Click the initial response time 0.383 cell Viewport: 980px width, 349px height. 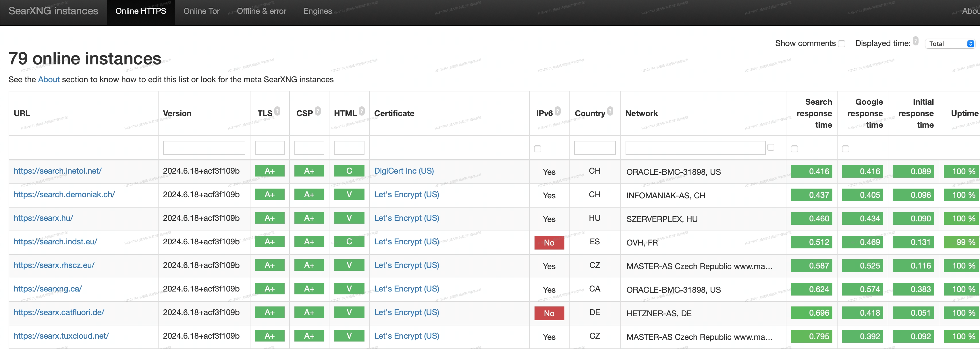tap(913, 289)
